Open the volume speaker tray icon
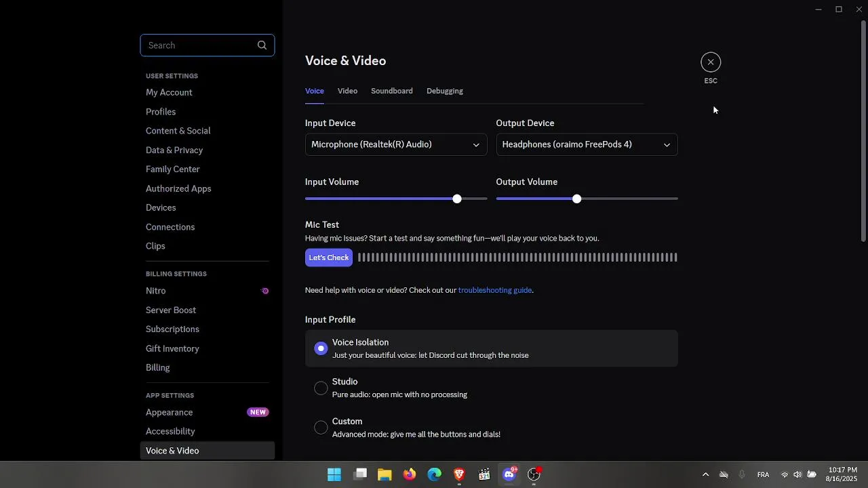 [797, 474]
